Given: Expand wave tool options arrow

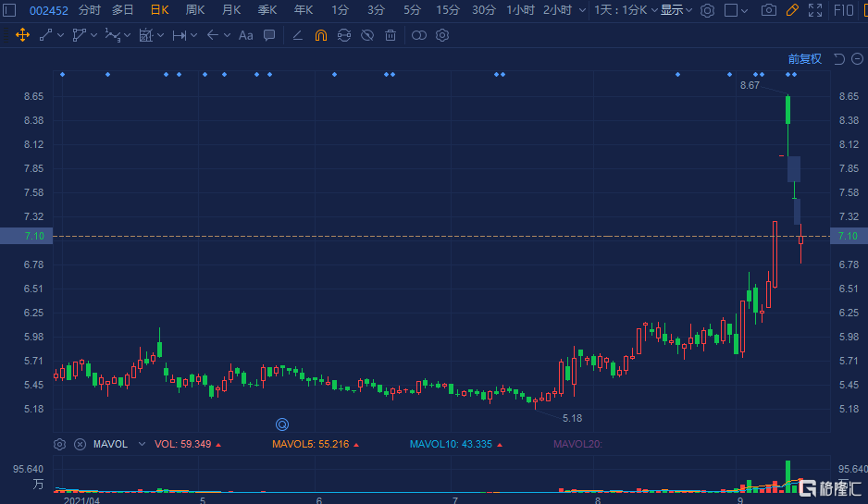Looking at the screenshot, I should (128, 35).
